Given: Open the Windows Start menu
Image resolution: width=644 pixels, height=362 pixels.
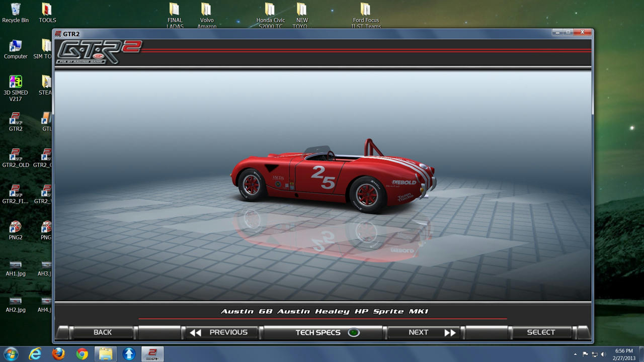Looking at the screenshot, I should click(x=11, y=354).
